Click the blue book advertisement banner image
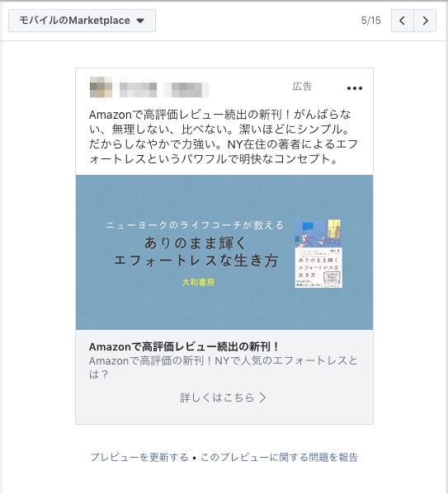The height and width of the screenshot is (494, 448). [224, 252]
